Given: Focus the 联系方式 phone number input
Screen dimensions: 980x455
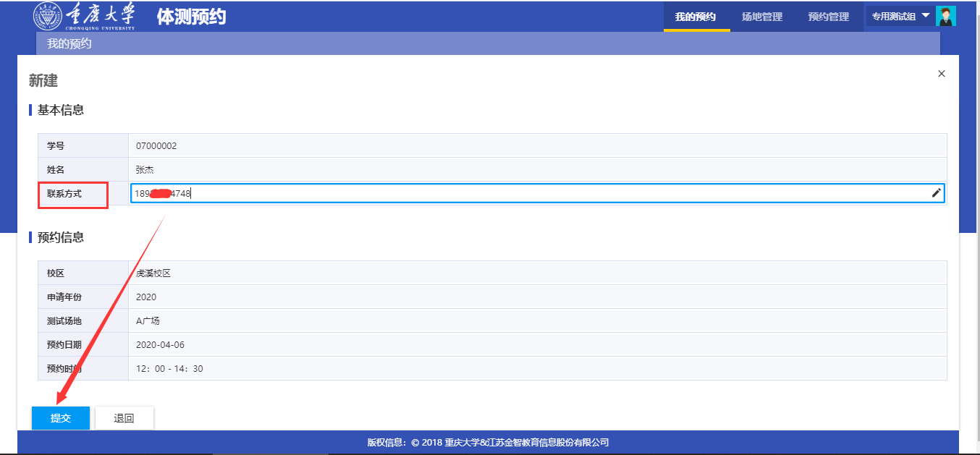Looking at the screenshot, I should pos(507,193).
